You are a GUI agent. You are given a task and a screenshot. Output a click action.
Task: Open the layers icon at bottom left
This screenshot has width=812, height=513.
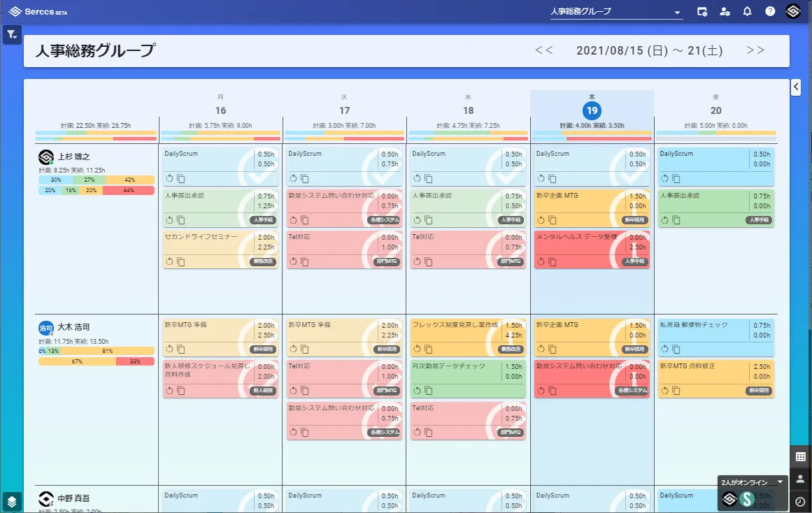pos(12,502)
